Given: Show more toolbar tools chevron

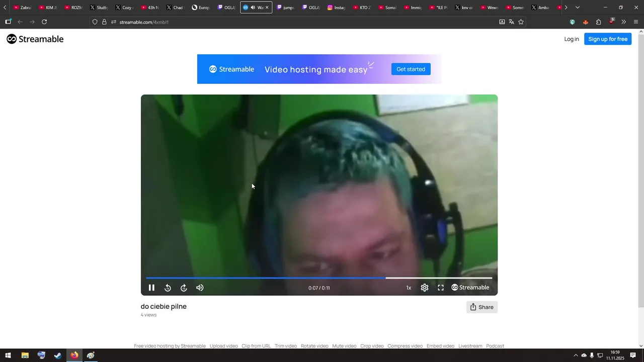Looking at the screenshot, I should coord(624,22).
